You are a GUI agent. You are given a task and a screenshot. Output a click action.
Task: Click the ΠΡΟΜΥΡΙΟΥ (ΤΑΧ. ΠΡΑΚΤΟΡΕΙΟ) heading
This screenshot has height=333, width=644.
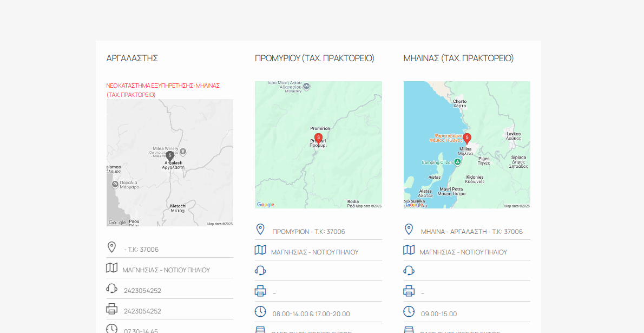(314, 58)
